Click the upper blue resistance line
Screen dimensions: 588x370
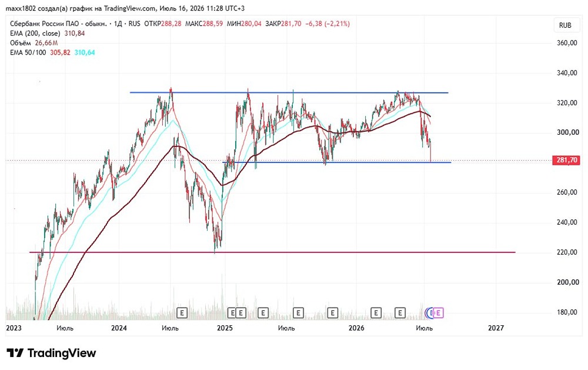coord(289,92)
